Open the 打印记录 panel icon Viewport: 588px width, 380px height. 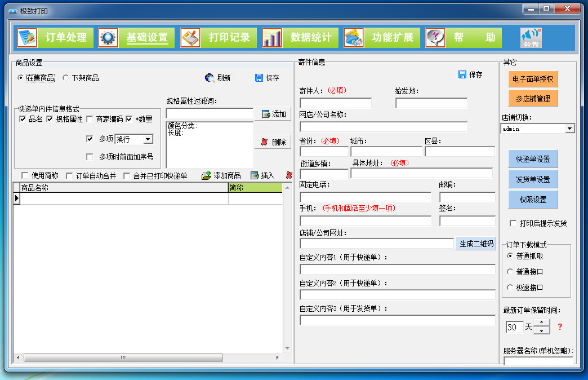(x=190, y=38)
